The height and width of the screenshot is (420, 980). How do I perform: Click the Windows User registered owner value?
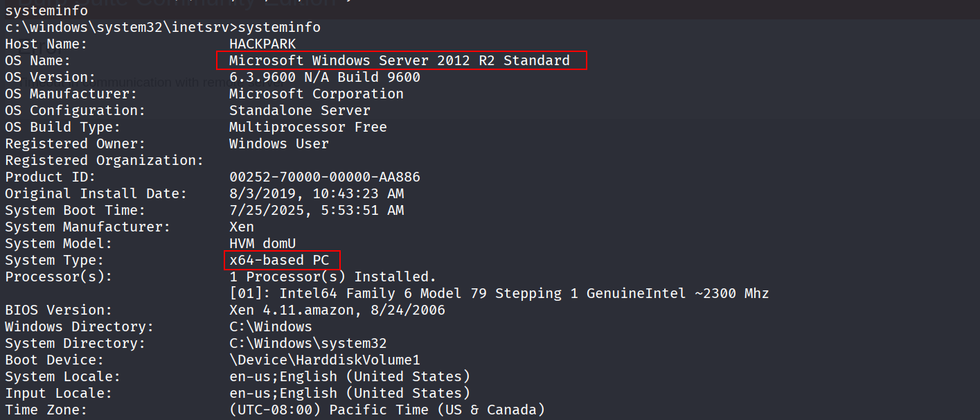pos(278,143)
